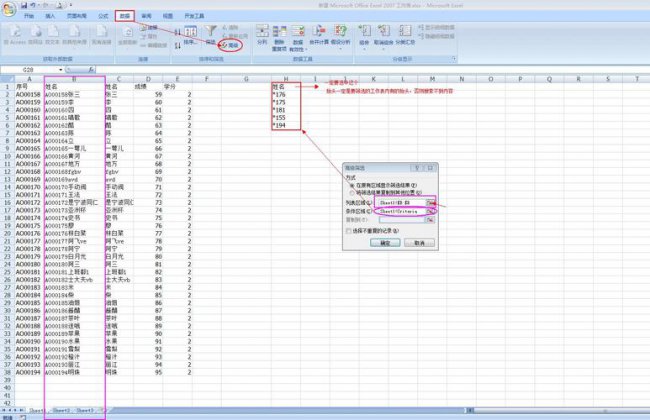Image resolution: width=650 pixels, height=420 pixels.
Task: Click in the list range input field
Action: (x=402, y=203)
